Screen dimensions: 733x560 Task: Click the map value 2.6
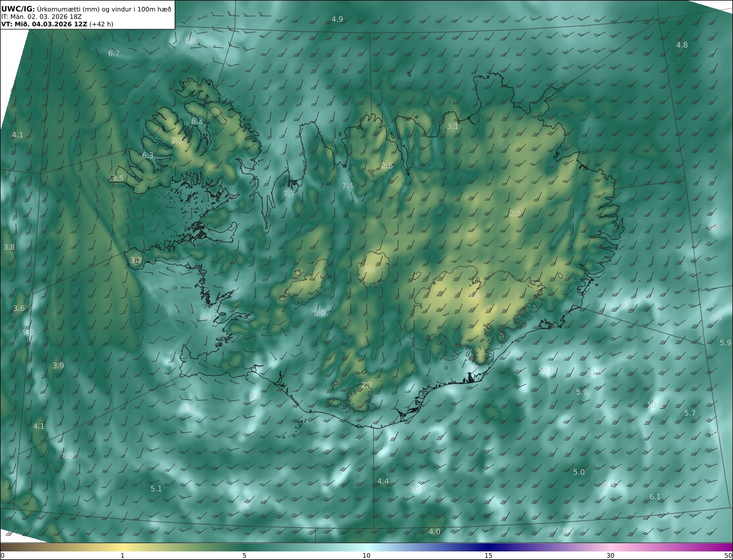pyautogui.click(x=387, y=167)
